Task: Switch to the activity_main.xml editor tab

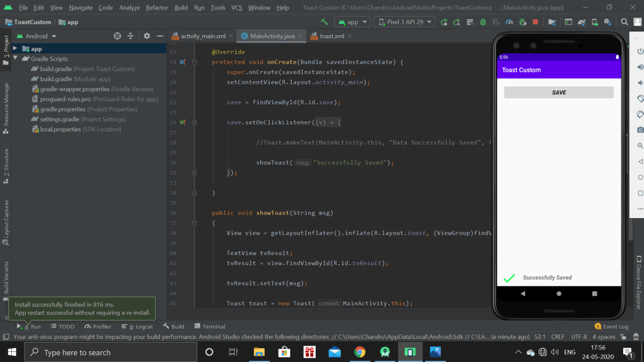Action: tap(203, 36)
